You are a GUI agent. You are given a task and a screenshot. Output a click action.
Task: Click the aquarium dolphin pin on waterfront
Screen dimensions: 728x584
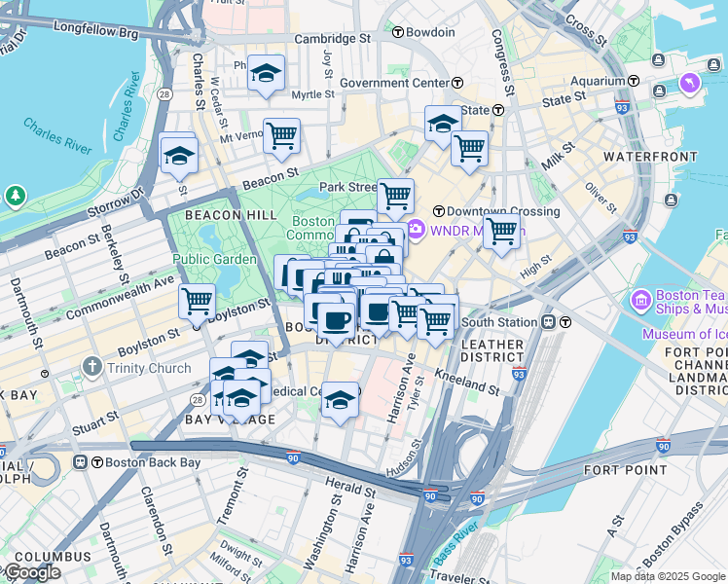click(690, 84)
